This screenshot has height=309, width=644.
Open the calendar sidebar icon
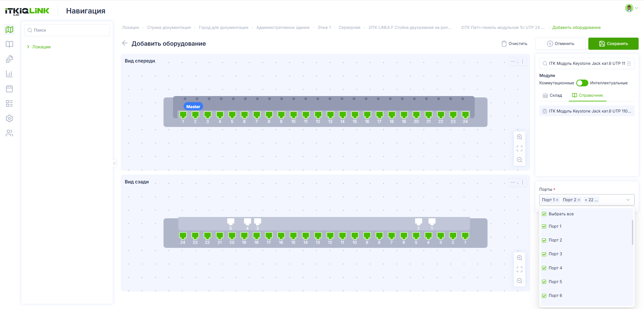coord(9,89)
